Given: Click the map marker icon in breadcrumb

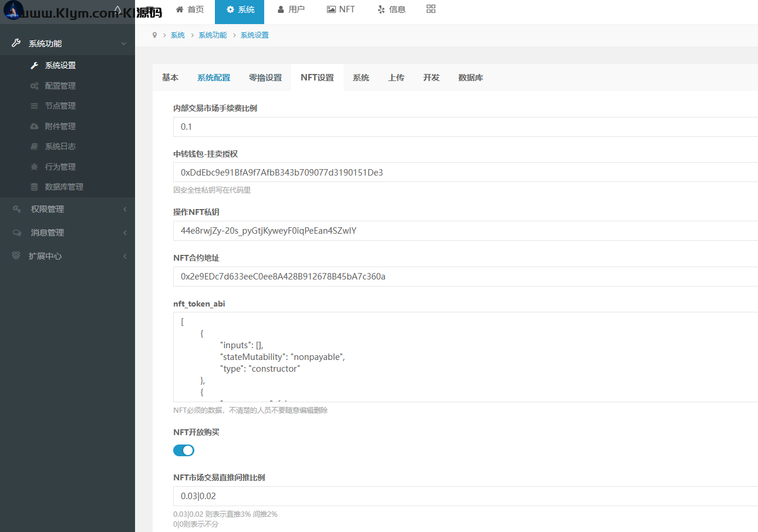Looking at the screenshot, I should point(155,35).
